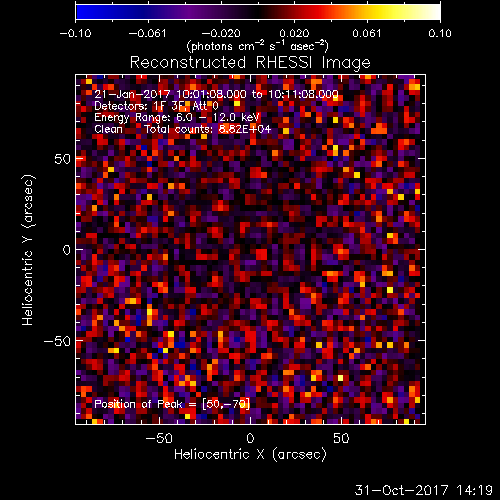Click the 'Heliocentric X (arcsec)' axis label
Viewport: 500px width, 500px height.
click(250, 454)
